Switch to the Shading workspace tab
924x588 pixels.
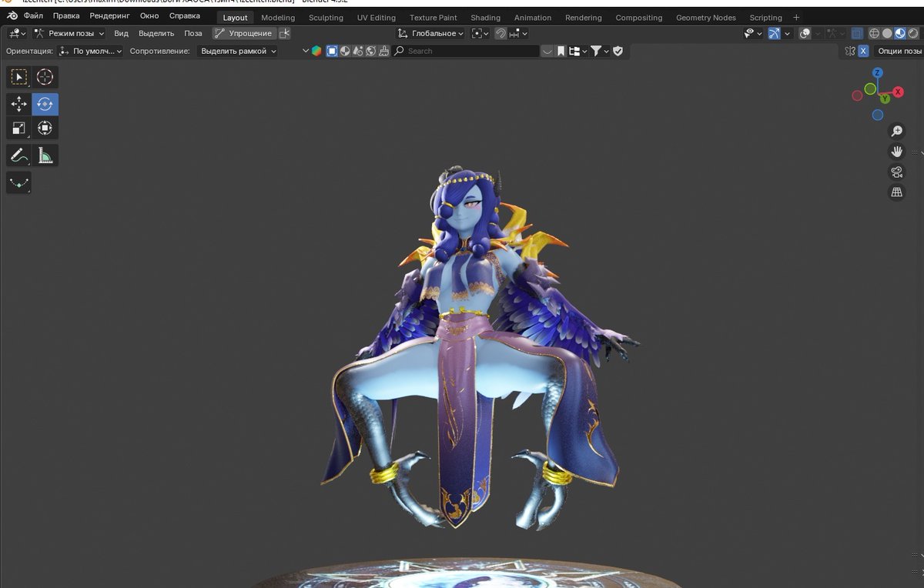point(485,18)
